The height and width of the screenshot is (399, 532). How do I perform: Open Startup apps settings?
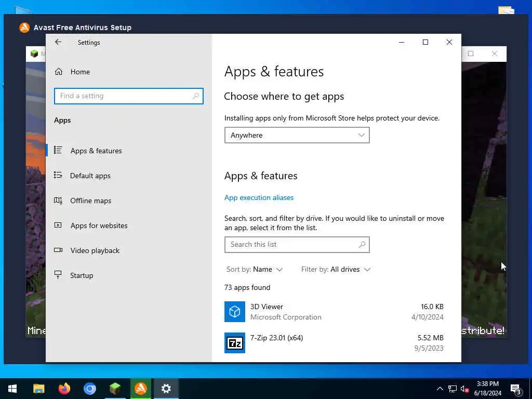pyautogui.click(x=129, y=275)
